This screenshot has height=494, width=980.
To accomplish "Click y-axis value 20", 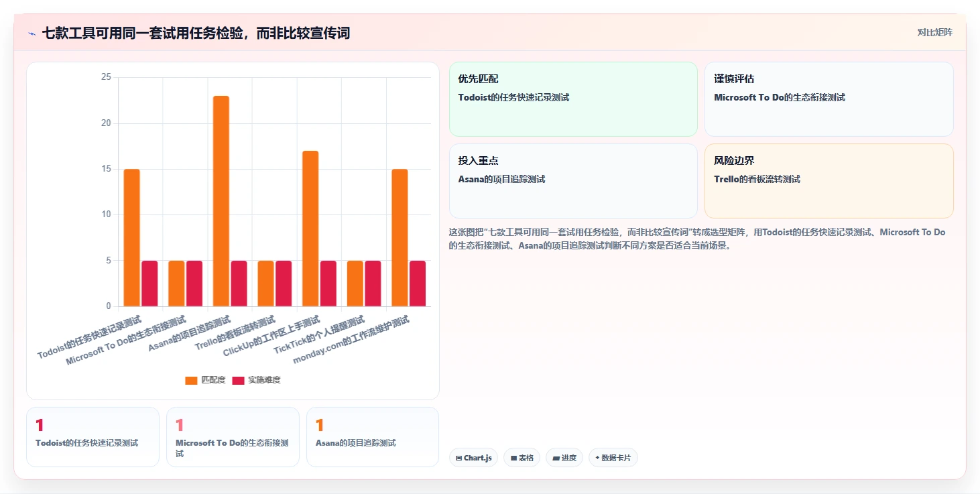I will [x=106, y=123].
